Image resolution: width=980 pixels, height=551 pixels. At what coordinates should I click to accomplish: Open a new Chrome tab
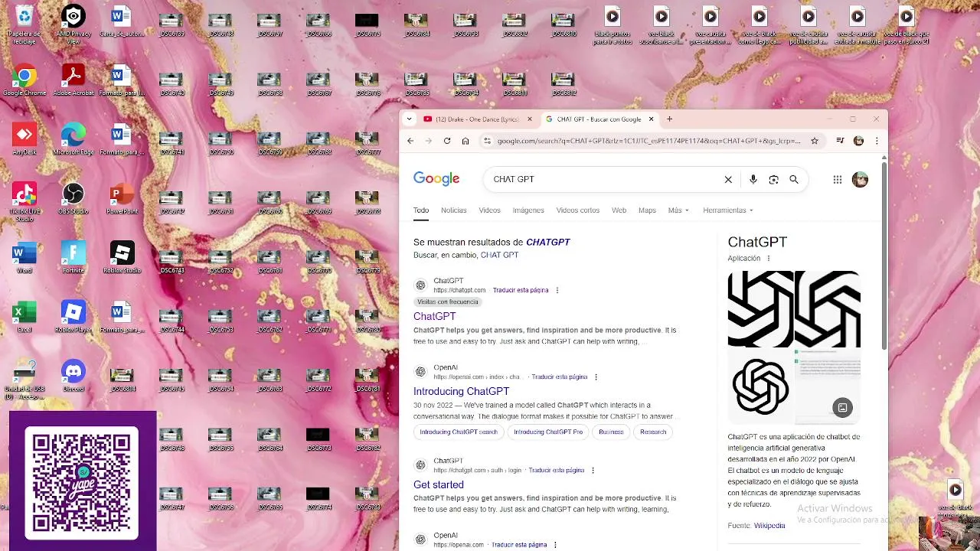pos(669,119)
